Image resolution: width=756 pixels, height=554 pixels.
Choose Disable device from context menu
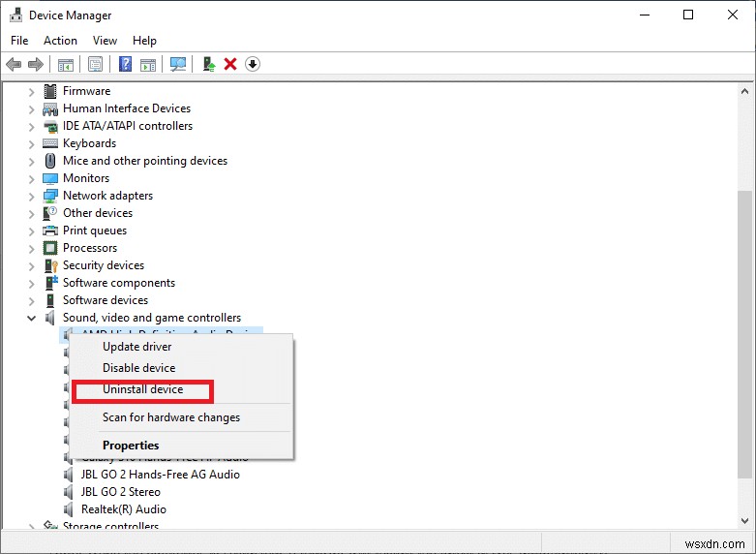tap(181, 368)
